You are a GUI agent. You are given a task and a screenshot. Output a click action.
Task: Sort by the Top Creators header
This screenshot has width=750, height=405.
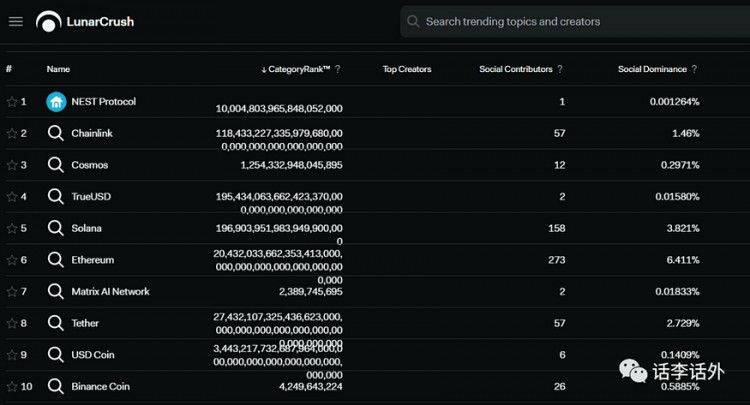(407, 69)
